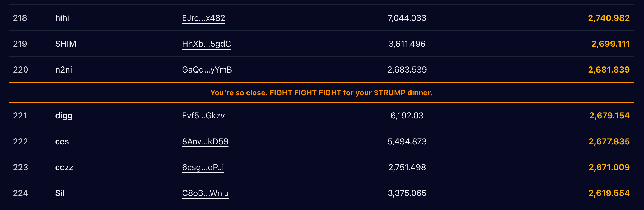644x210 pixels.
Task: Click balance value 7,044.033
Action: [407, 18]
